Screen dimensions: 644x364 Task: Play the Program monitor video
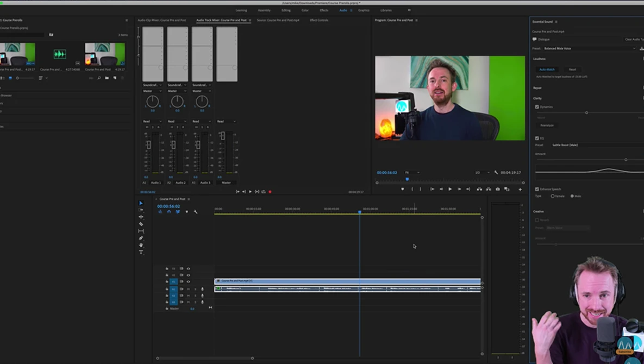pos(450,189)
